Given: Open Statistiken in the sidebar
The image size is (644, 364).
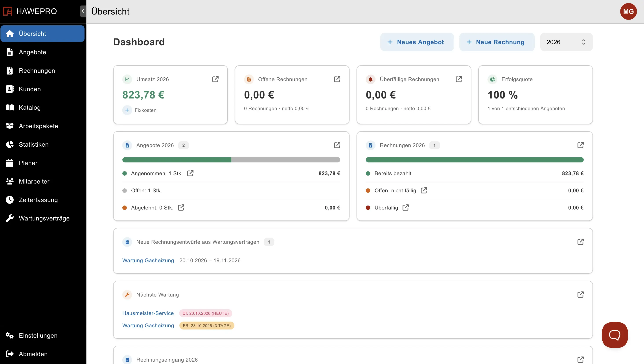Looking at the screenshot, I should tap(42, 144).
